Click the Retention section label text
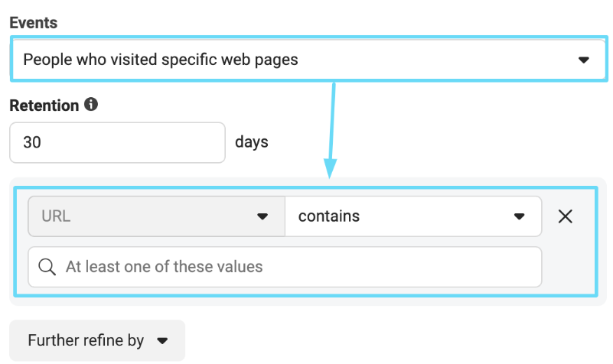This screenshot has width=613, height=364. [44, 106]
